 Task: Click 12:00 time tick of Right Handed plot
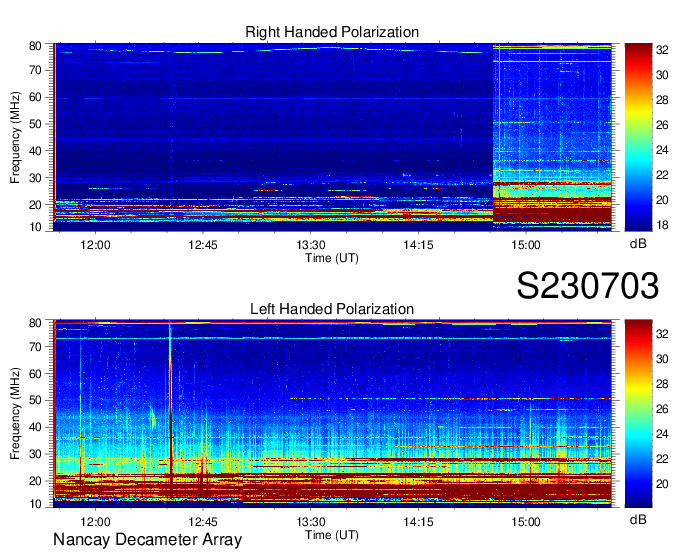95,245
